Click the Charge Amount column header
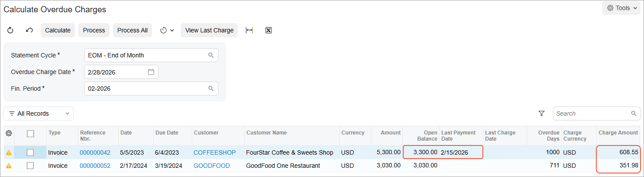The width and height of the screenshot is (644, 177). [x=619, y=133]
